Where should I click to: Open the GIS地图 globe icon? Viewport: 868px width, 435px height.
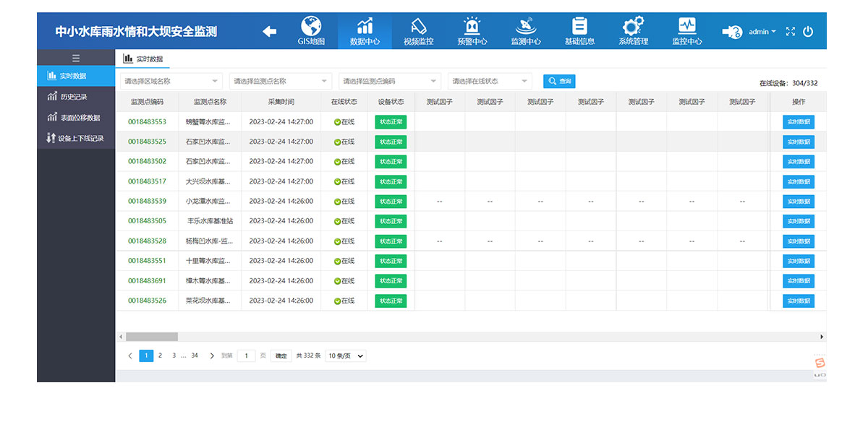tap(311, 27)
